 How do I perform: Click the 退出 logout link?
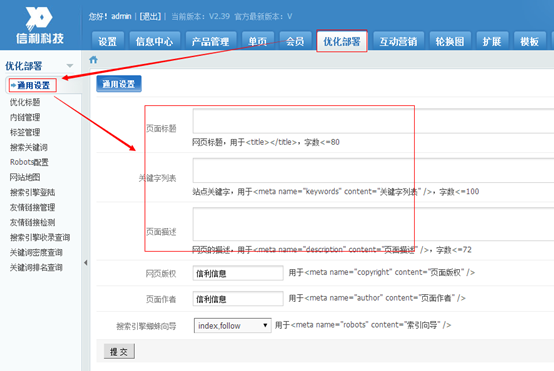(150, 16)
